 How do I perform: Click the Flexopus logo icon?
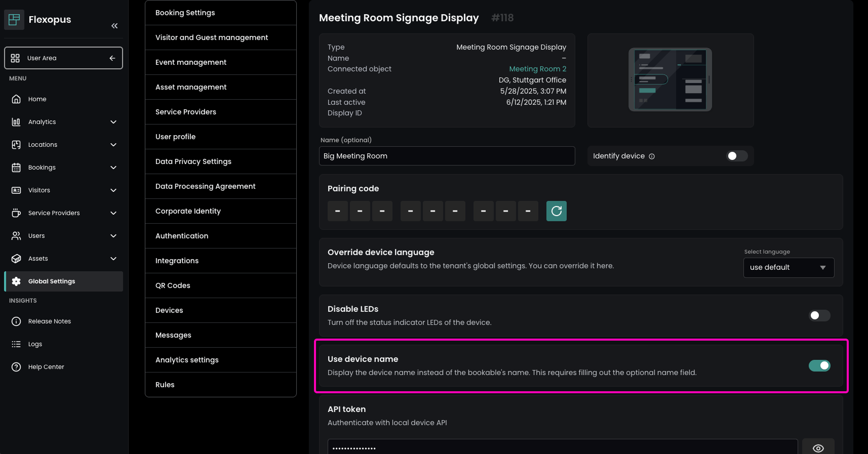pos(14,20)
